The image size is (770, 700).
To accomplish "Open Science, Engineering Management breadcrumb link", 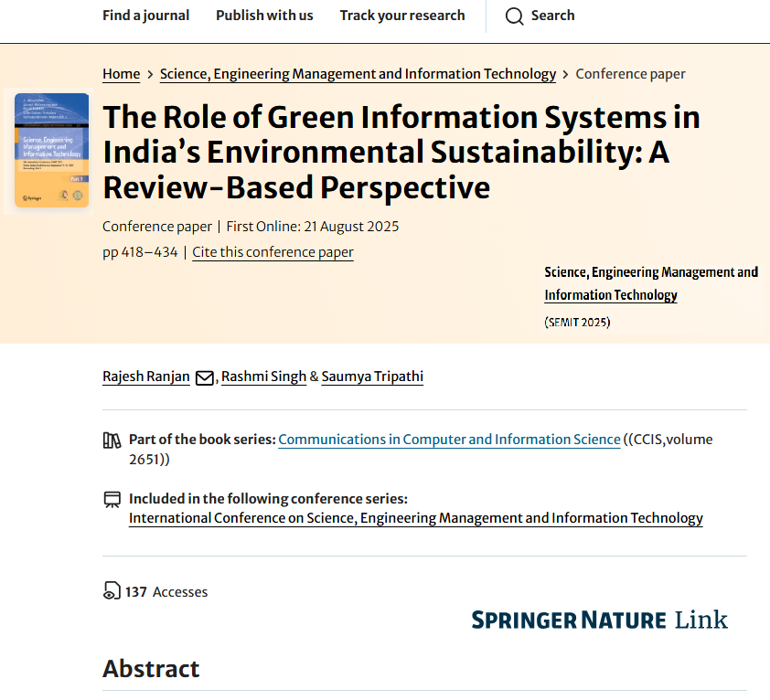I will (358, 74).
